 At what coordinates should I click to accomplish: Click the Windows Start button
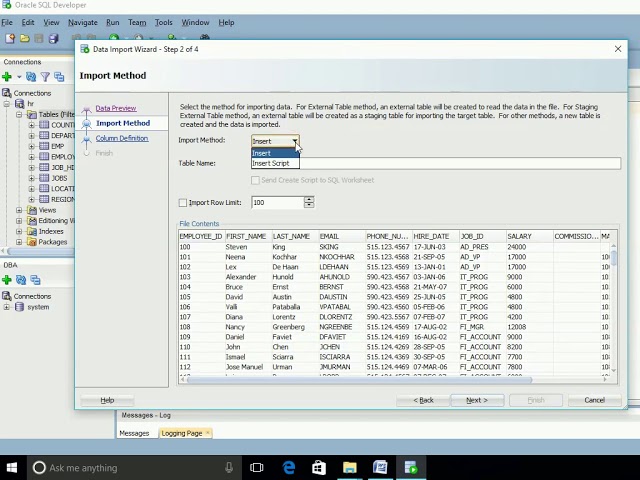(x=12, y=468)
